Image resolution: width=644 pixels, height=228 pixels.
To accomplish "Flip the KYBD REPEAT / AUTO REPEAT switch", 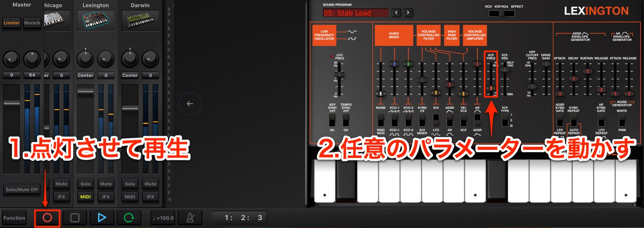I will tap(574, 120).
